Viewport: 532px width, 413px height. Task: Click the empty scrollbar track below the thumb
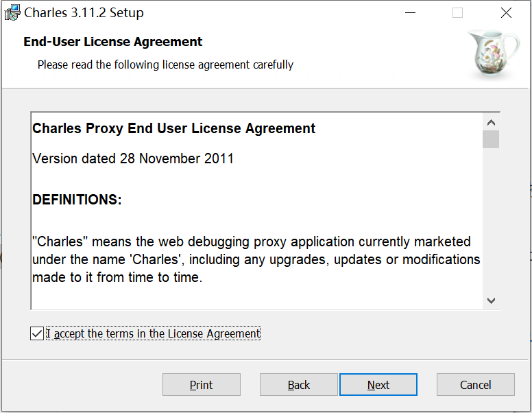coord(491,220)
